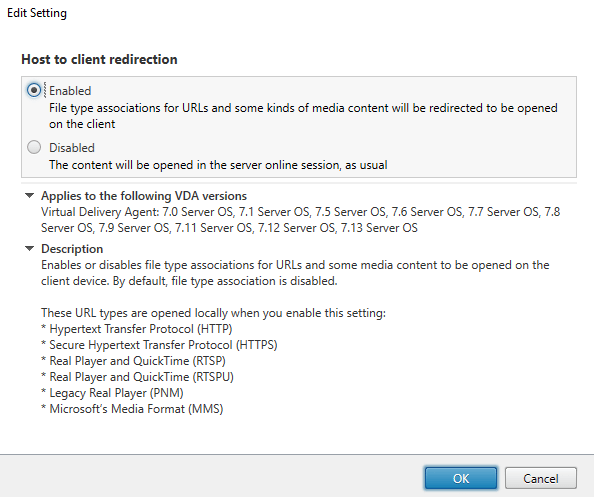Screen dimensions: 594x497
Task: Click the Description section header text
Action: click(72, 249)
